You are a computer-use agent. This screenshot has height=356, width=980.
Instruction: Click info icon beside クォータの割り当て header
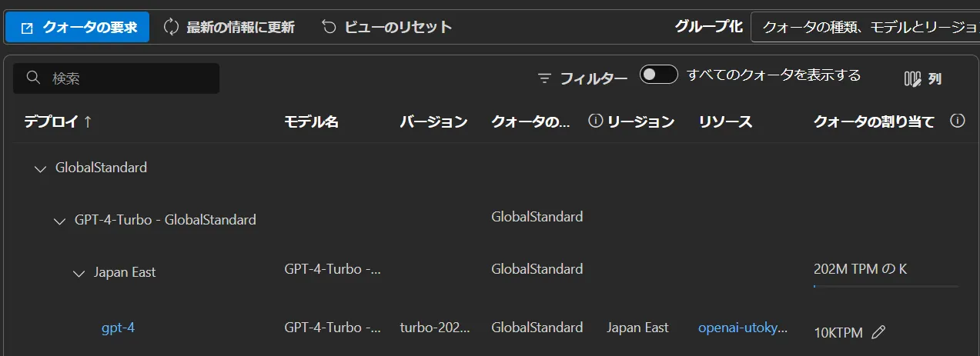(958, 121)
